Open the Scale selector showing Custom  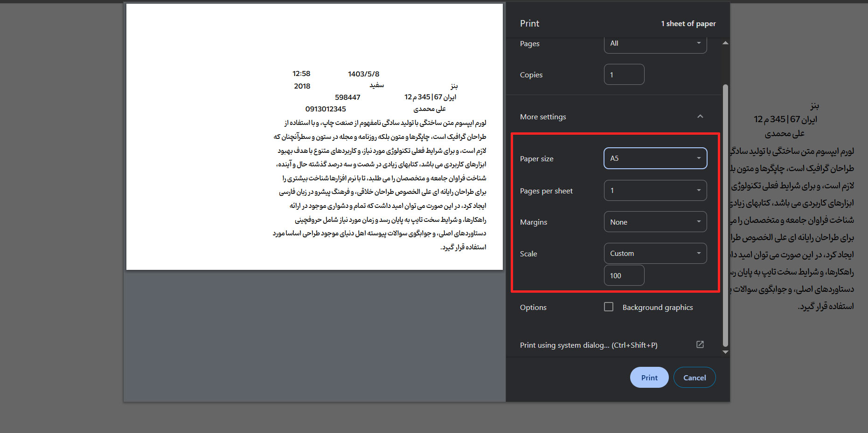pyautogui.click(x=655, y=253)
